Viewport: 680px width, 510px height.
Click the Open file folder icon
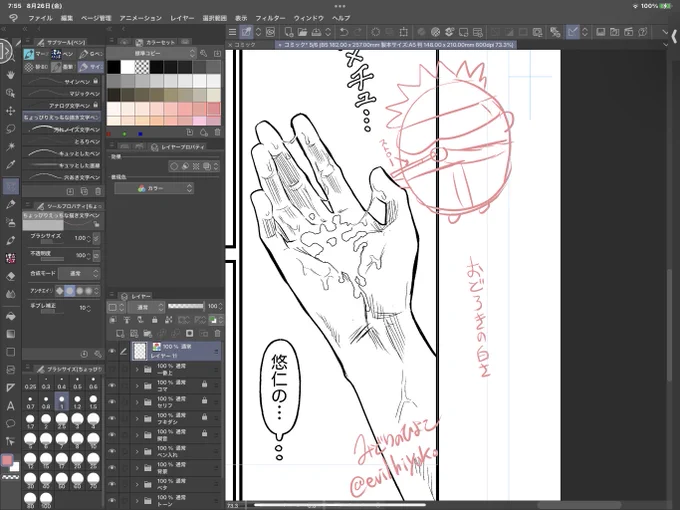[302, 32]
